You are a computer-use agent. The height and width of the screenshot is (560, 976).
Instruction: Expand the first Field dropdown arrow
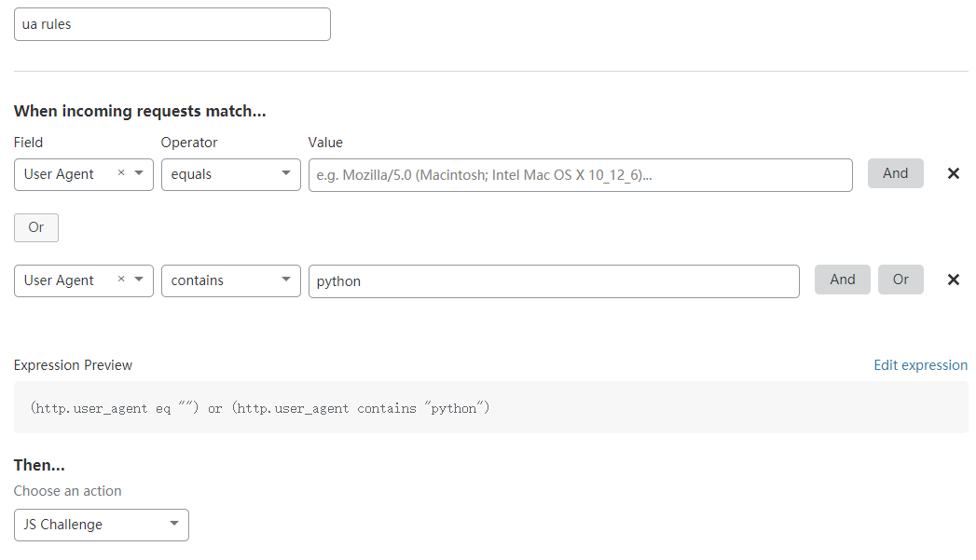point(139,173)
